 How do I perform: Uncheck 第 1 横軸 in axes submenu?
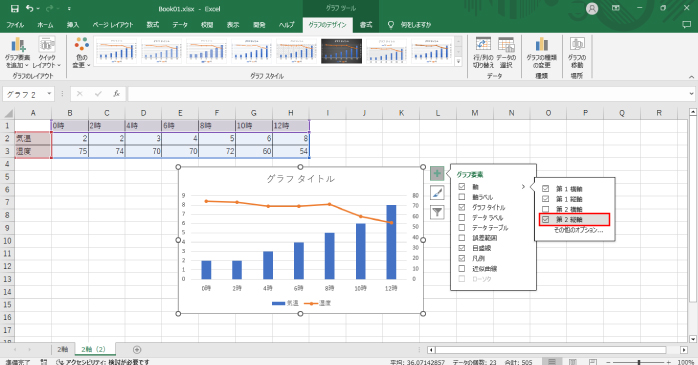pyautogui.click(x=545, y=189)
